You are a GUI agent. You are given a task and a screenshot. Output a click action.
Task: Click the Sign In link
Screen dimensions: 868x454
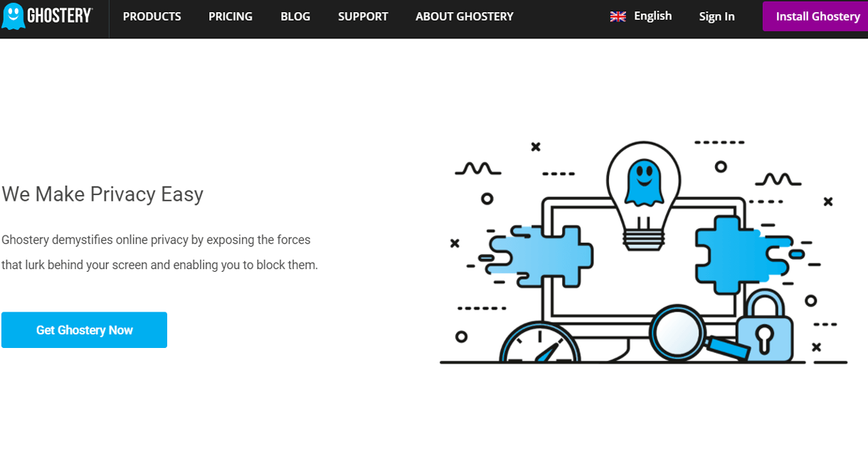coord(716,16)
